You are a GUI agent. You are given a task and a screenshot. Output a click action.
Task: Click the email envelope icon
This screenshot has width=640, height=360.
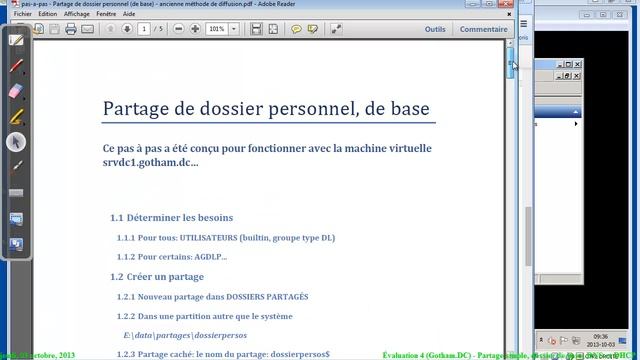click(87, 29)
